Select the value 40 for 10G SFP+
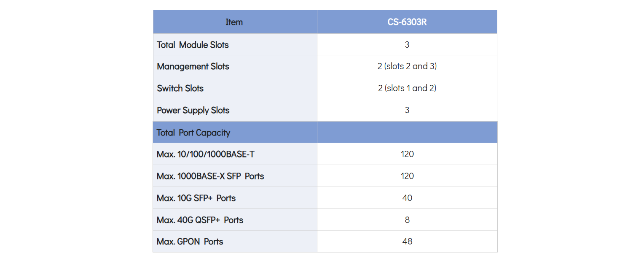The height and width of the screenshot is (263, 644). pyautogui.click(x=407, y=198)
